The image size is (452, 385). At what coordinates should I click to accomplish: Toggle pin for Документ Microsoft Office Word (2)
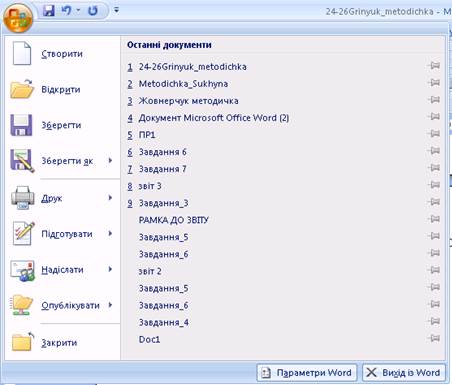434,117
